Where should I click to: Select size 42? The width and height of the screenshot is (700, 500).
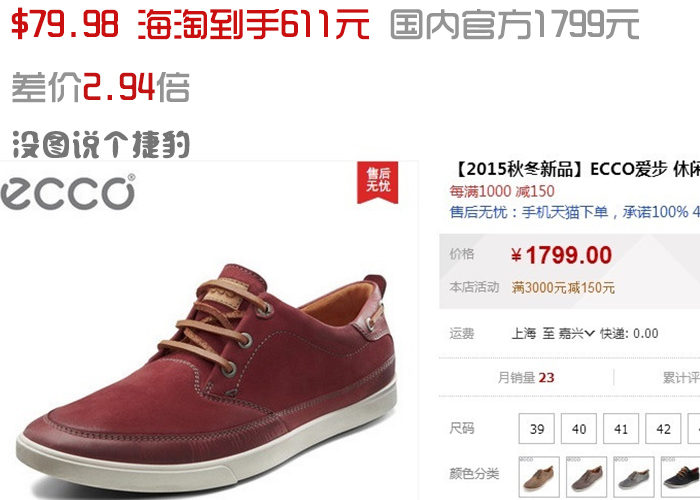[663, 429]
